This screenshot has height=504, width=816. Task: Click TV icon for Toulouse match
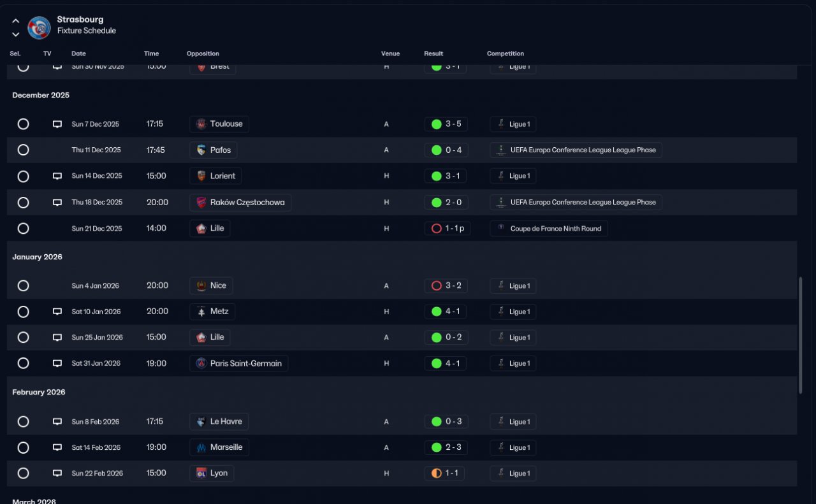57,124
